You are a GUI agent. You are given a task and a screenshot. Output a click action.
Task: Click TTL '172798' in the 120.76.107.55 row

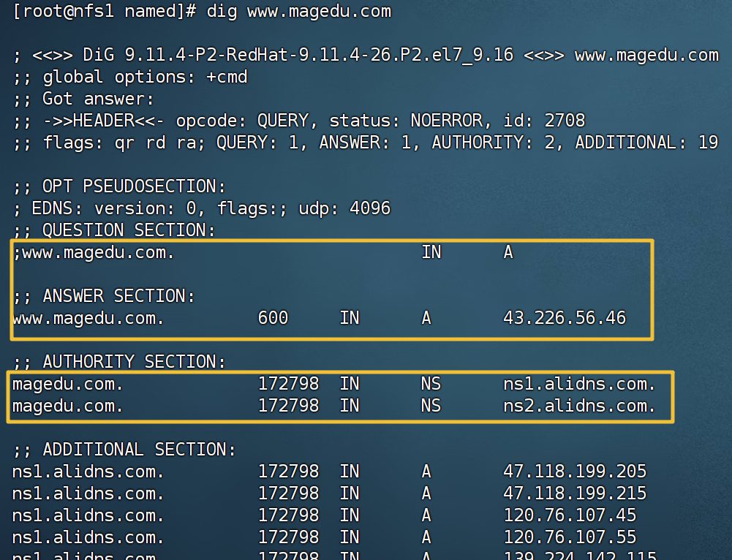click(x=289, y=537)
